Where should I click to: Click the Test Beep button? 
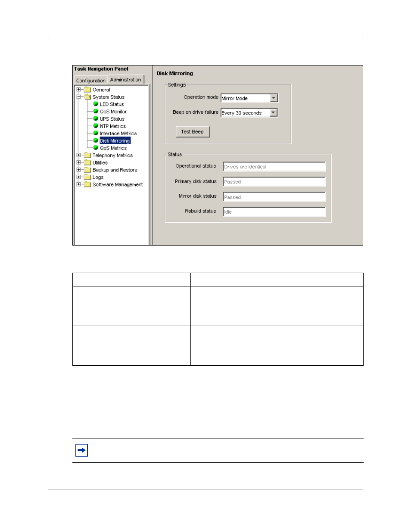pyautogui.click(x=193, y=132)
